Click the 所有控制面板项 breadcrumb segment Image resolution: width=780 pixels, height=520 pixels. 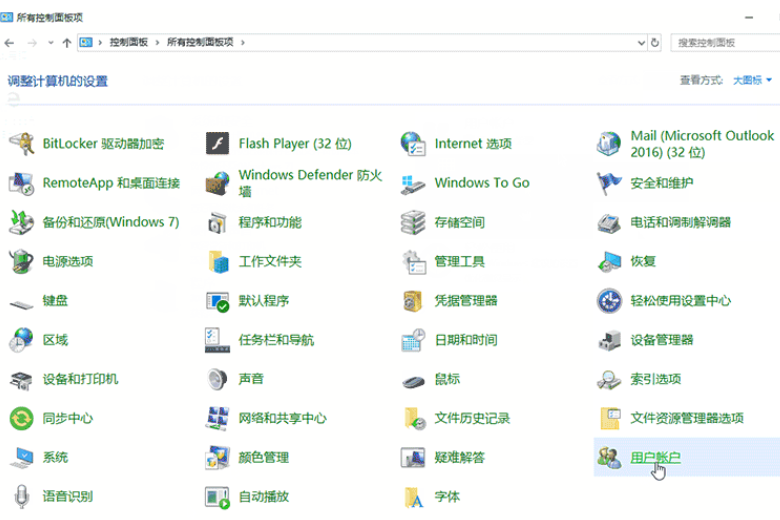pyautogui.click(x=200, y=42)
